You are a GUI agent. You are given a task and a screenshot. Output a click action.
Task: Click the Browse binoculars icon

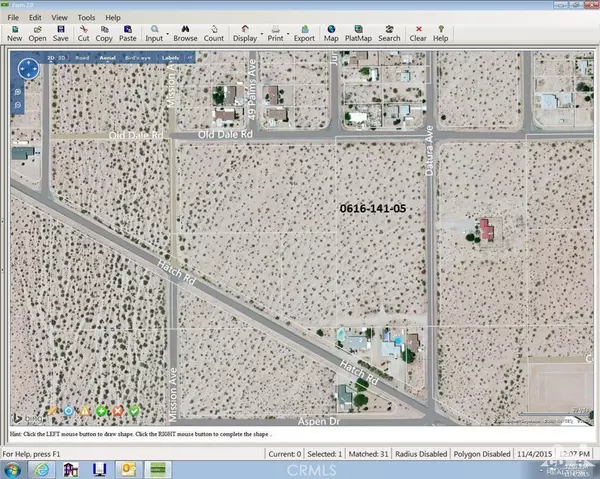pos(185,34)
